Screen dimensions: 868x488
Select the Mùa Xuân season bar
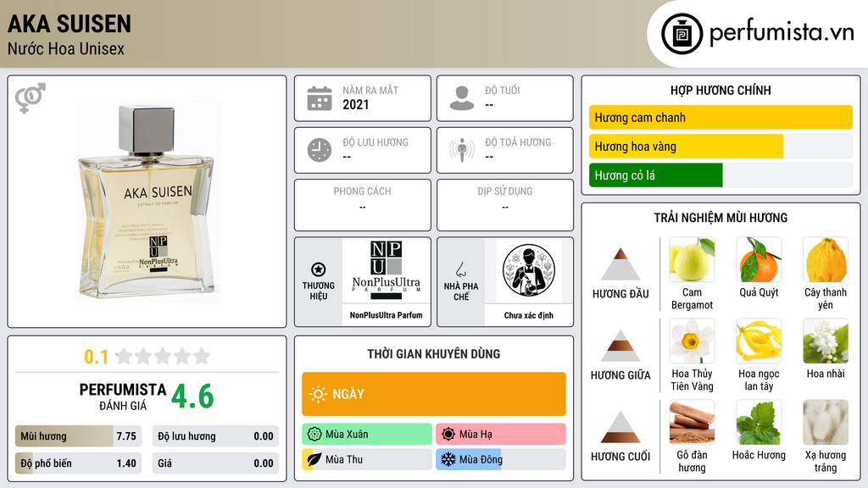[x=367, y=435]
